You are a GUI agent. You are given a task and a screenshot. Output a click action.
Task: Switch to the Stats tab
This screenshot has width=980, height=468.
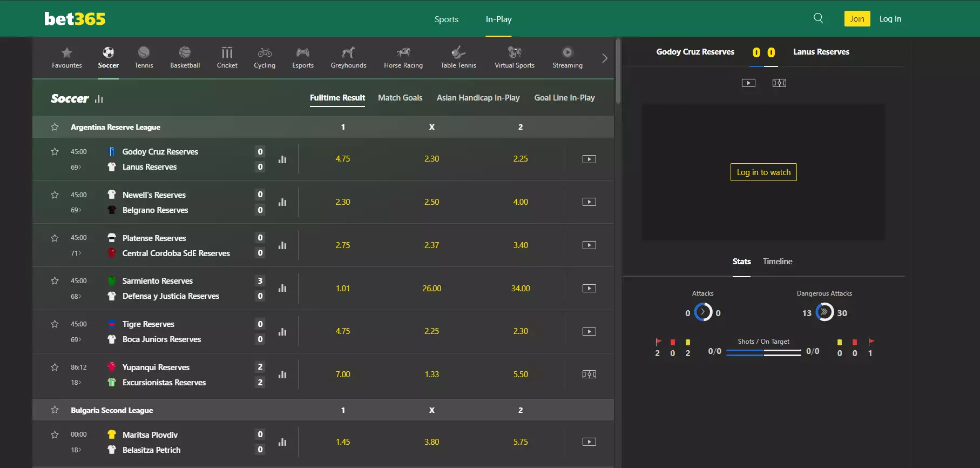pos(741,261)
